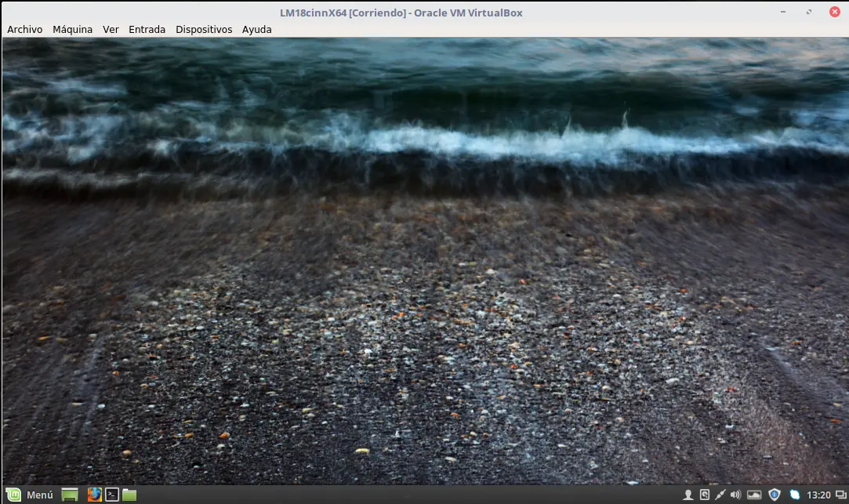The image size is (849, 504).
Task: Launch Firefox from the panel
Action: tap(95, 495)
